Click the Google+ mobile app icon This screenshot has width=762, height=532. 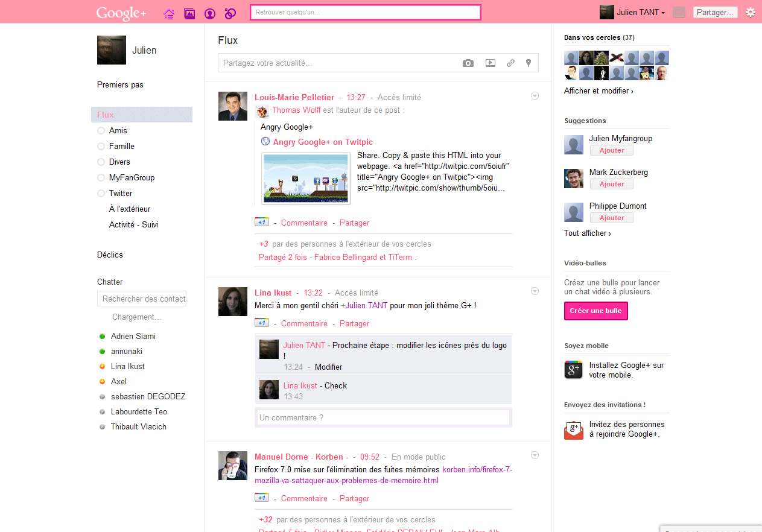(x=574, y=370)
